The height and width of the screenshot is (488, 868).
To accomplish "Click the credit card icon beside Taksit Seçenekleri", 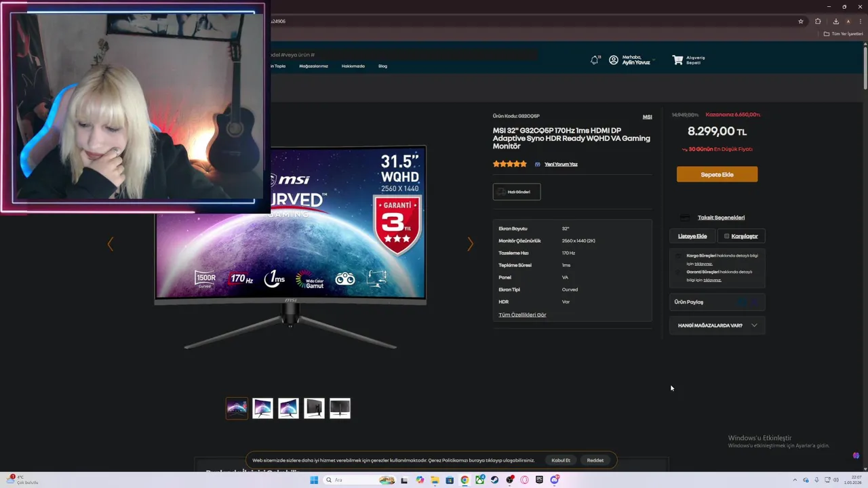I will tap(685, 218).
